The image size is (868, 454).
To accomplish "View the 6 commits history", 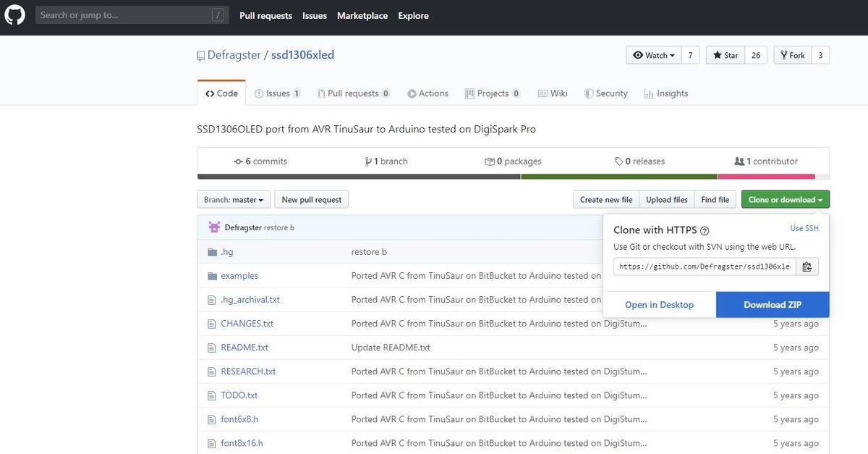I will coord(260,161).
